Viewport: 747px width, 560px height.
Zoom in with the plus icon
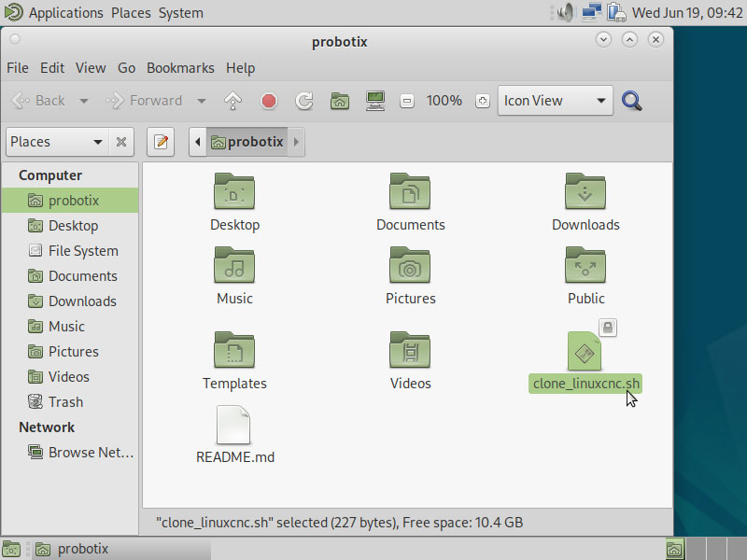point(482,101)
